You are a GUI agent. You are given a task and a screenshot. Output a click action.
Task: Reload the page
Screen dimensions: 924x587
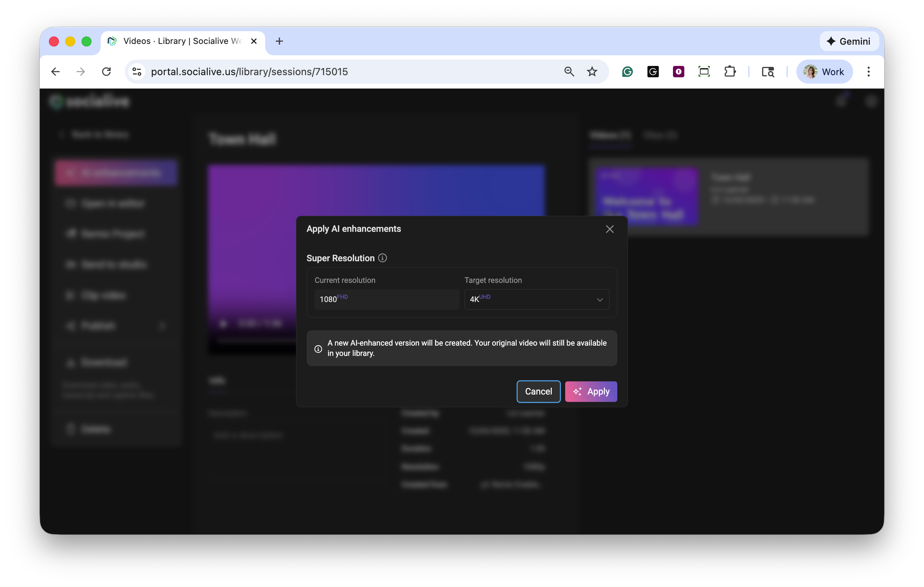coord(106,72)
